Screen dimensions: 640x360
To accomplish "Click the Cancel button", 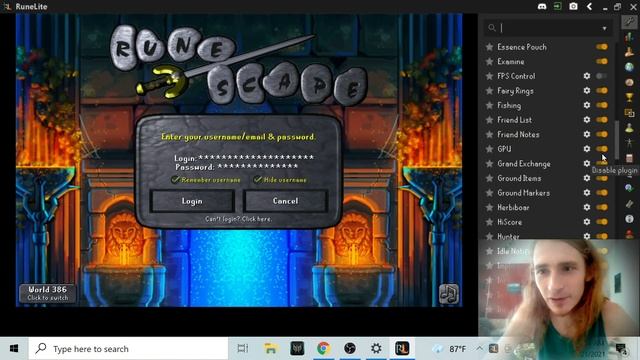I will point(285,201).
